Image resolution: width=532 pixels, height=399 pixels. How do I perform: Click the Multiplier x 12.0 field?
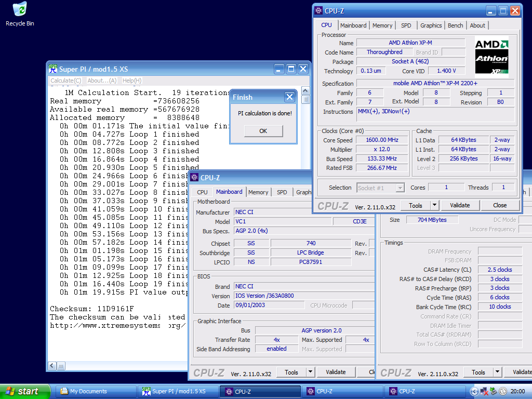click(x=382, y=149)
